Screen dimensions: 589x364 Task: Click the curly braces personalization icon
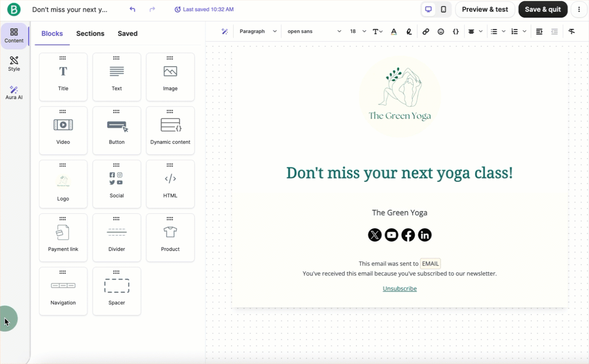[456, 32]
